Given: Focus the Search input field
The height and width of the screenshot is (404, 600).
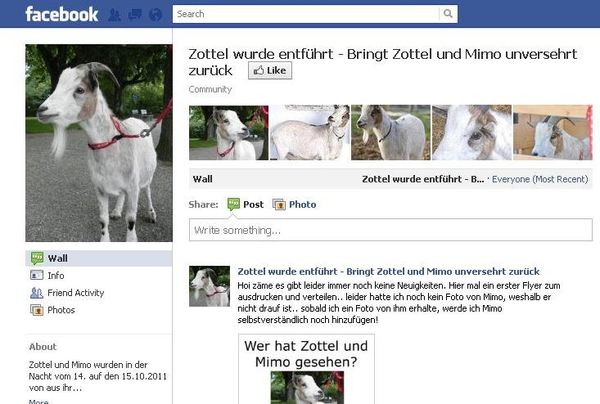Looking at the screenshot, I should [306, 14].
